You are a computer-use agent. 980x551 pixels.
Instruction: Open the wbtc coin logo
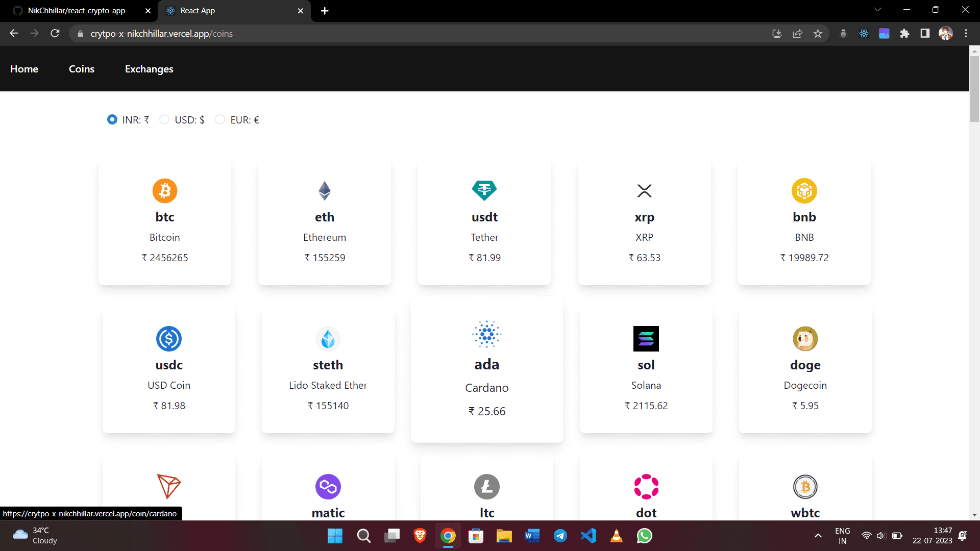pyautogui.click(x=805, y=487)
